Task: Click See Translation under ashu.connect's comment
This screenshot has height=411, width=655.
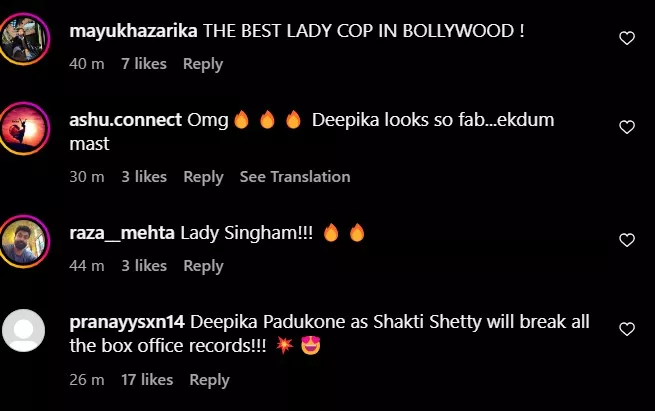Action: tap(295, 177)
